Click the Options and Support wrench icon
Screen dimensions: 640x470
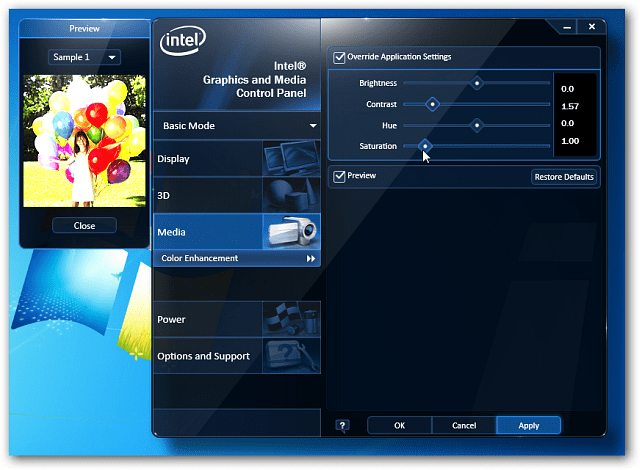(x=291, y=356)
